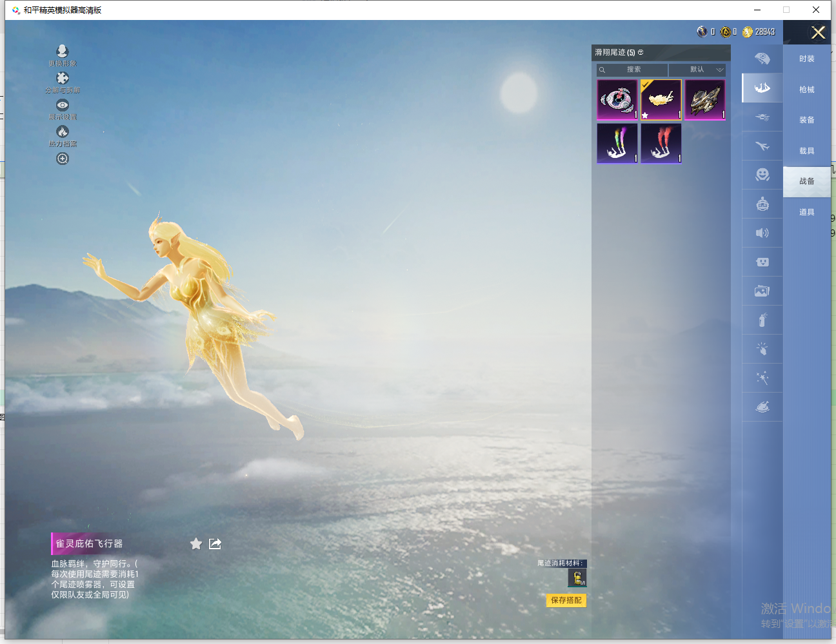Click the magnifier zoom-in icon
Screen dimensions: 836x644
[x=63, y=159]
